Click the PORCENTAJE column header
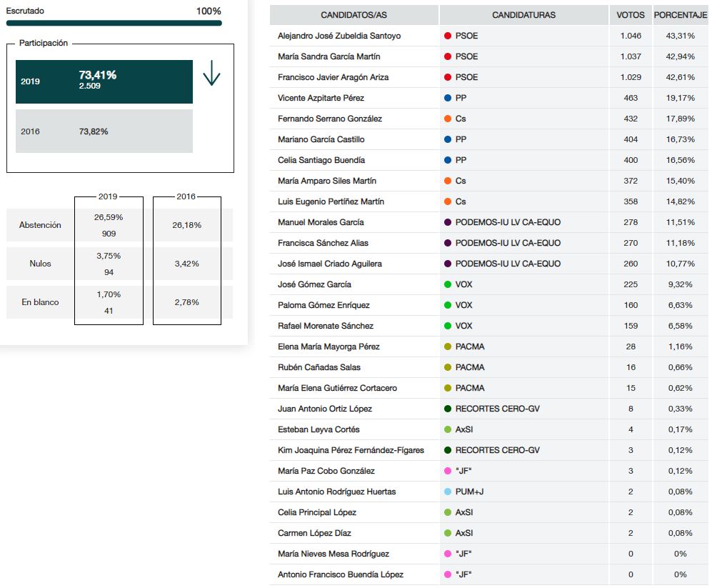The height and width of the screenshot is (588, 712). click(x=680, y=15)
